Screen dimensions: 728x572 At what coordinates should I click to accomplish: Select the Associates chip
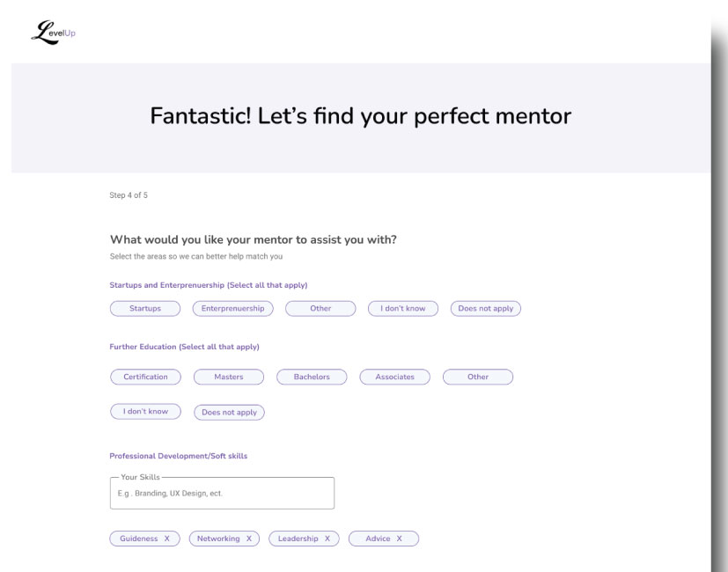394,377
